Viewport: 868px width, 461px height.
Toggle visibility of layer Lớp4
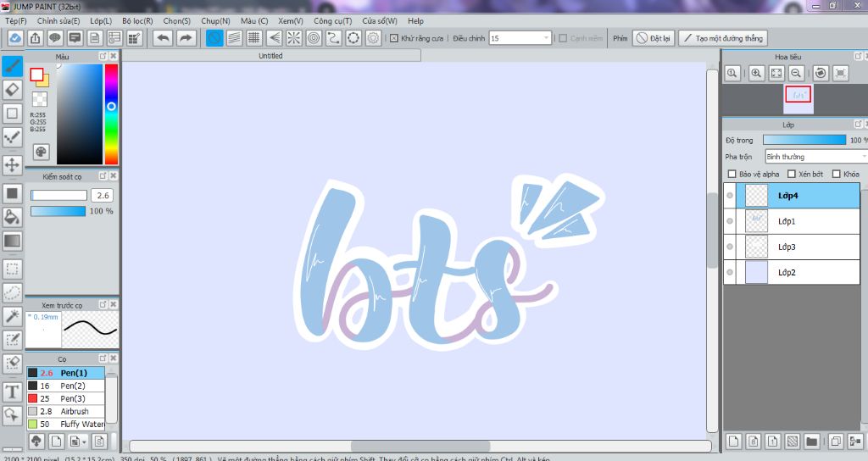coord(730,196)
